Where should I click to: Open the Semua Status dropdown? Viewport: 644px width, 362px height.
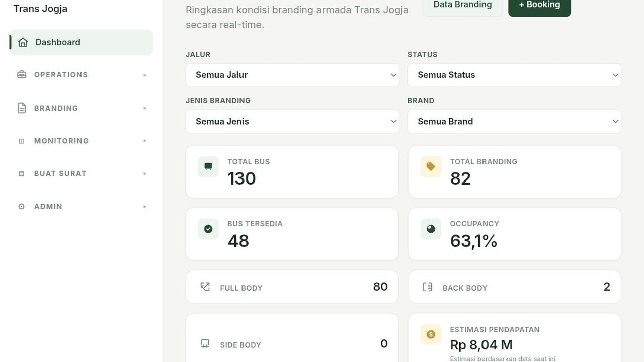click(514, 75)
